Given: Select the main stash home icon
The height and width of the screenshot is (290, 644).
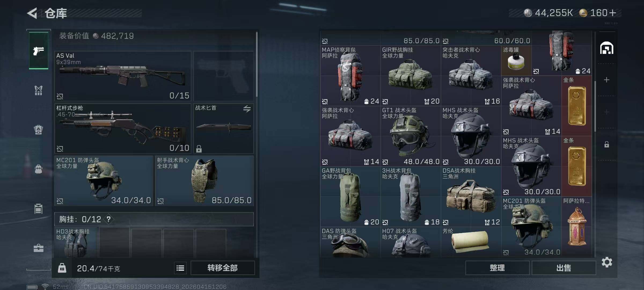Looking at the screenshot, I should (607, 48).
